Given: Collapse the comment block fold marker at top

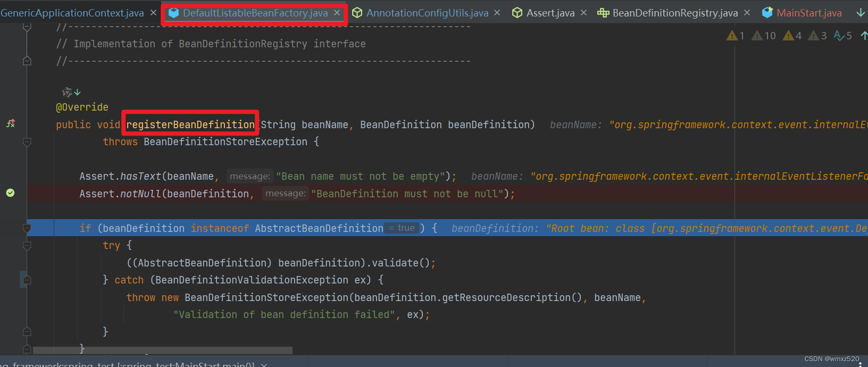Looking at the screenshot, I should (x=27, y=28).
